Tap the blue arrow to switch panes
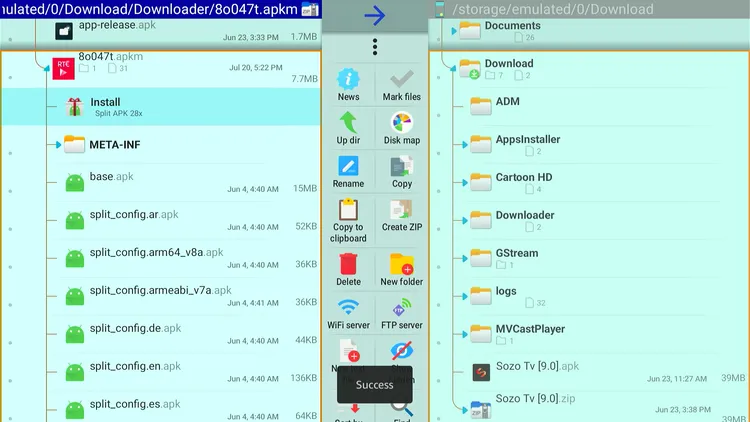Screen dimensions: 750x422 pyautogui.click(x=375, y=15)
